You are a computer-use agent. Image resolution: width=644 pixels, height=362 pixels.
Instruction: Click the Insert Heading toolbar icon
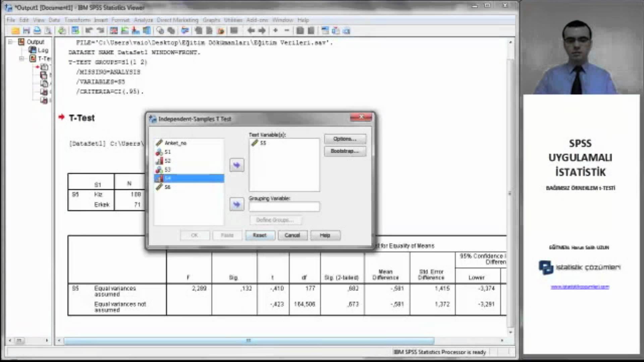tap(325, 31)
